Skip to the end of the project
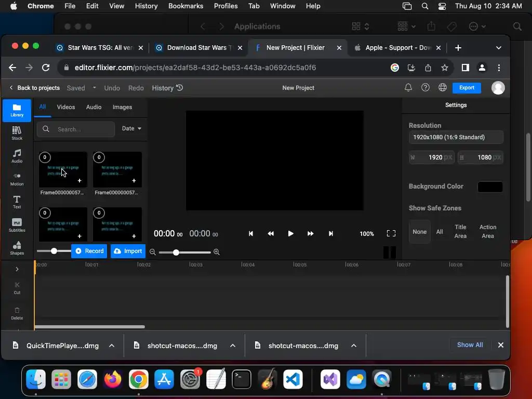This screenshot has height=399, width=532. pyautogui.click(x=331, y=233)
